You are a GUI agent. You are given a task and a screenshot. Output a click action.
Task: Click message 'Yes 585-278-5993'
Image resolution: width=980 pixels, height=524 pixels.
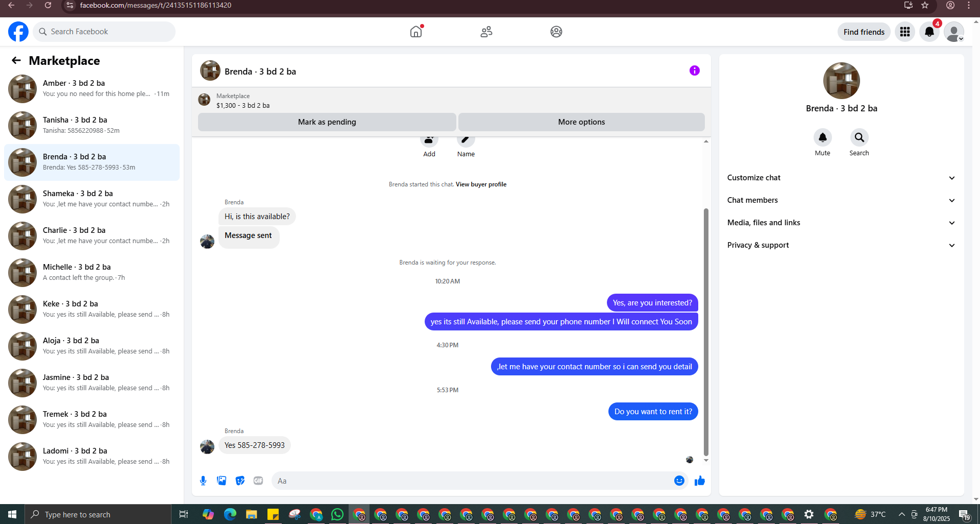[255, 445]
